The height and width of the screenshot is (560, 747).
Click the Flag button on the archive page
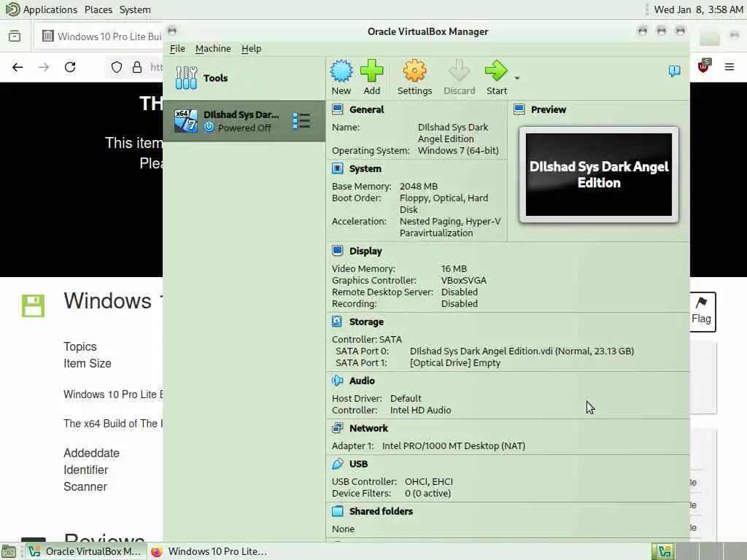tap(703, 312)
